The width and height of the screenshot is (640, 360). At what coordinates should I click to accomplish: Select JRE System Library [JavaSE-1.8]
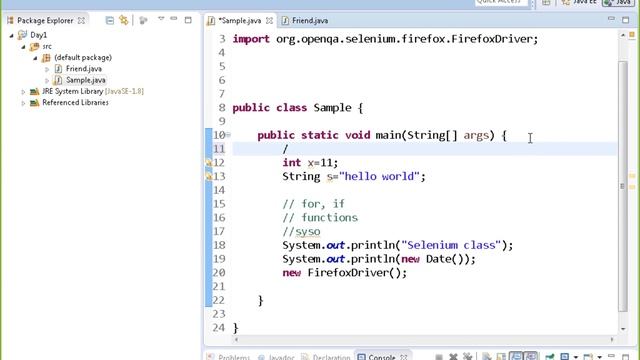coord(93,91)
